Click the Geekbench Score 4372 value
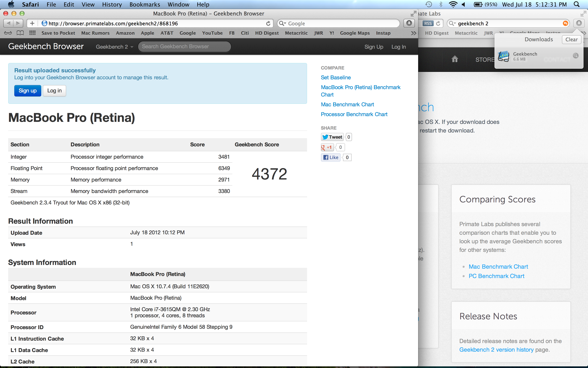The width and height of the screenshot is (588, 368). pyautogui.click(x=269, y=174)
